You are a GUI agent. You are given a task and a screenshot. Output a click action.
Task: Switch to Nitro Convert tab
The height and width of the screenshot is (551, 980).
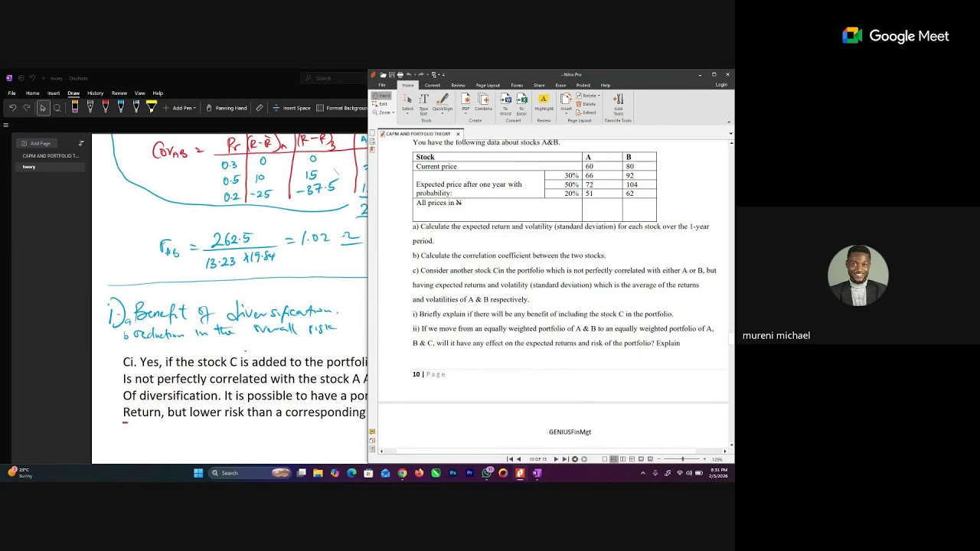point(433,85)
